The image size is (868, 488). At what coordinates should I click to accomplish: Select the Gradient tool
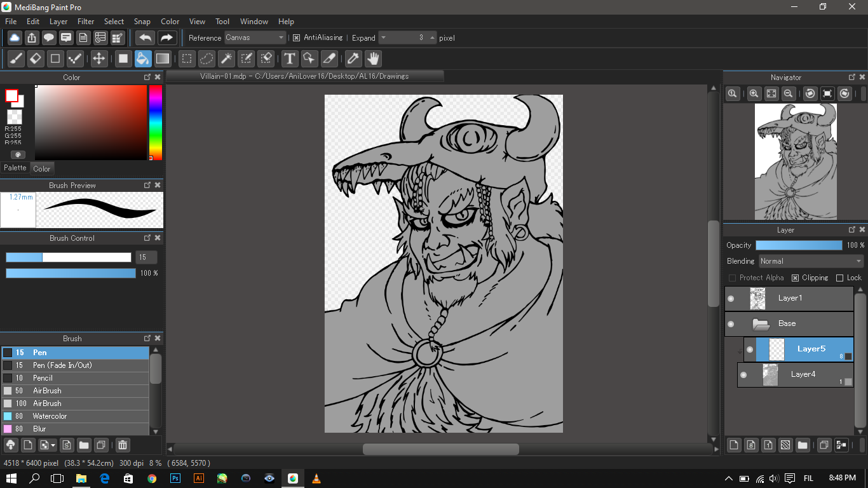click(163, 59)
